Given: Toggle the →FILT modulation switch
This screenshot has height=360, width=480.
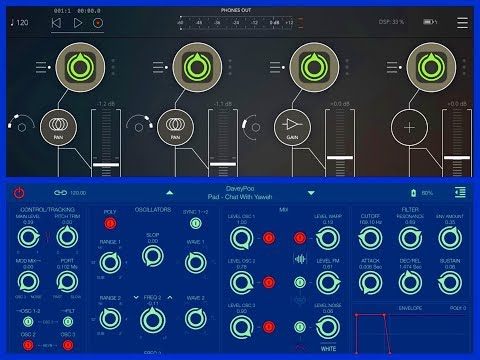Looking at the screenshot, I should (68, 322).
